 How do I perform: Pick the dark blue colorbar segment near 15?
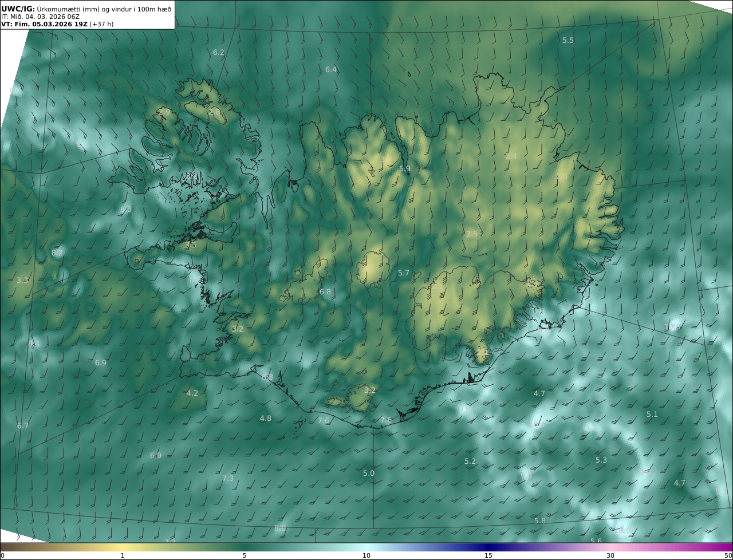point(488,547)
